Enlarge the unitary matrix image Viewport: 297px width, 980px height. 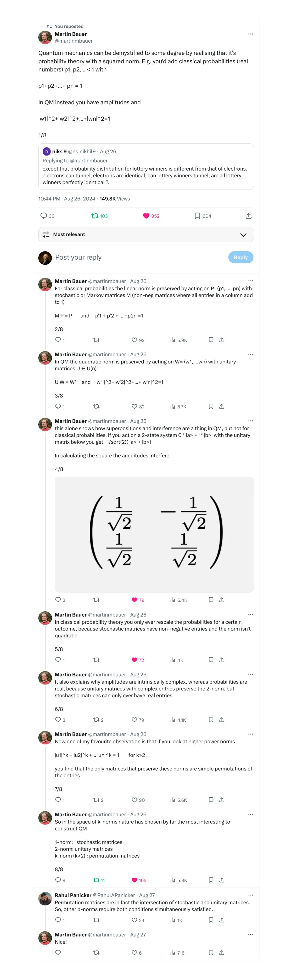(154, 534)
